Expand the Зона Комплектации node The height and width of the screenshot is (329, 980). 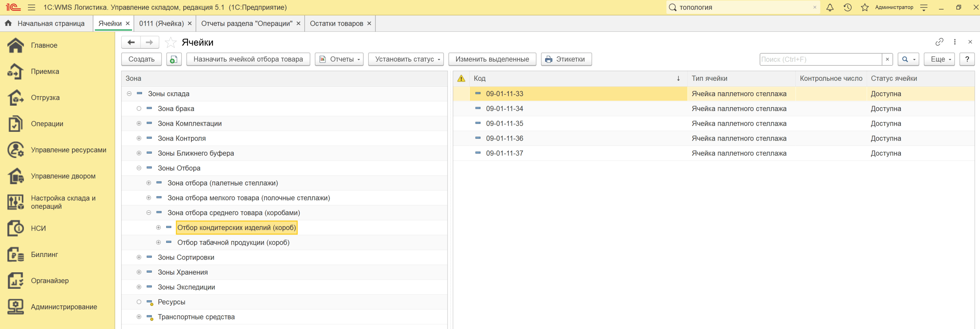[x=139, y=123]
